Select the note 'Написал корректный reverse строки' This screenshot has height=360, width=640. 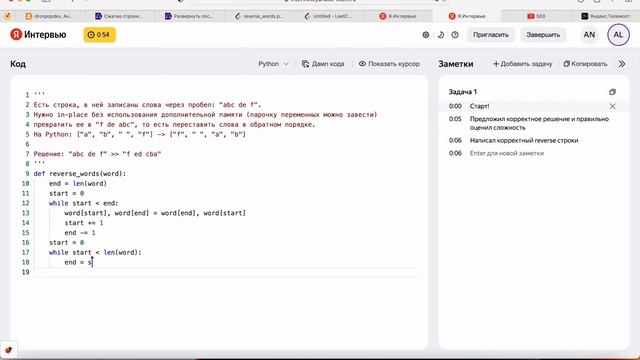click(x=524, y=140)
